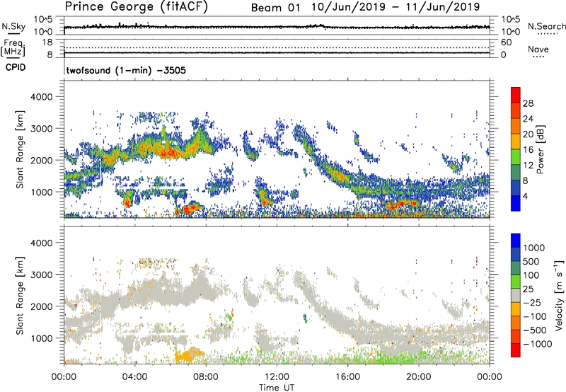Click the "-25" label on the Velocity colorbar
The width and height of the screenshot is (566, 392).
532,302
